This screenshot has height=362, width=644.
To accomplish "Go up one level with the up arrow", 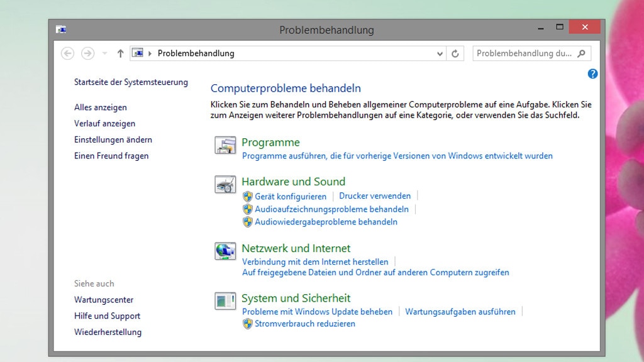I will click(120, 53).
